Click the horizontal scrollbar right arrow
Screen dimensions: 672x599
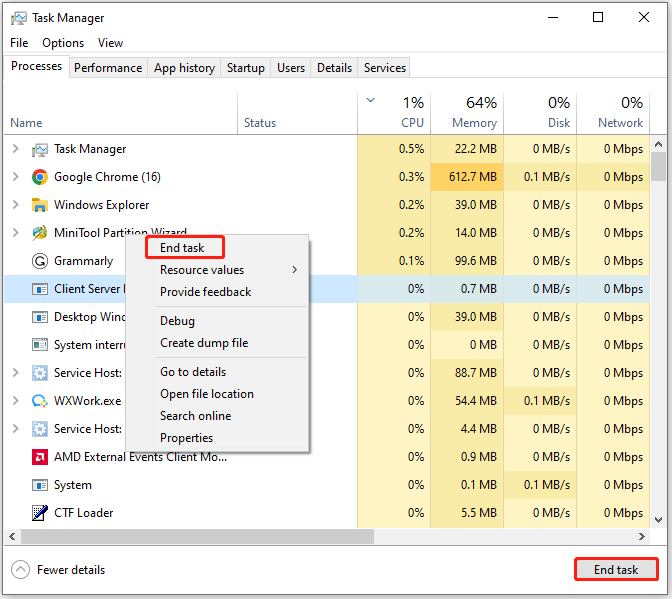pos(642,536)
